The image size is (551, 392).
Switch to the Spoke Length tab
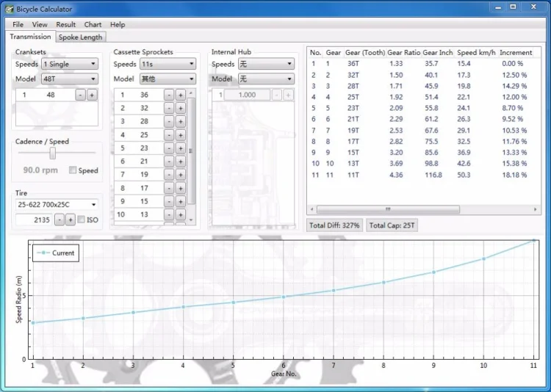coord(81,37)
